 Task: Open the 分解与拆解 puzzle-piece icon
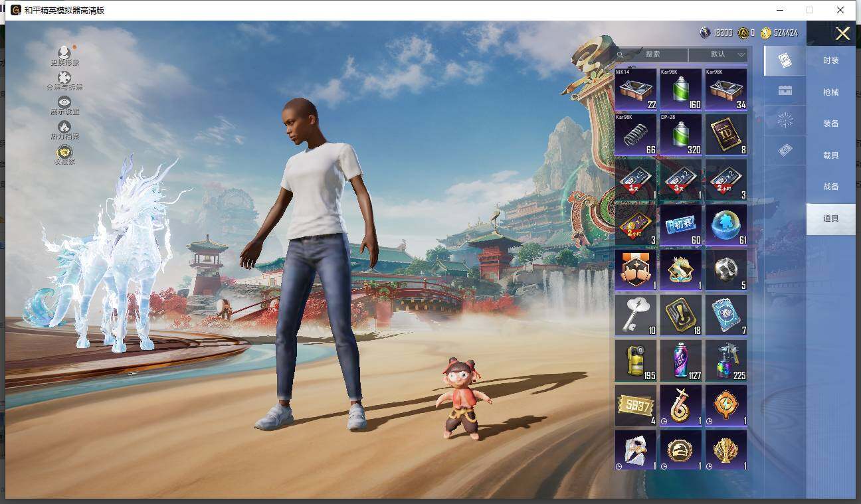tap(64, 78)
